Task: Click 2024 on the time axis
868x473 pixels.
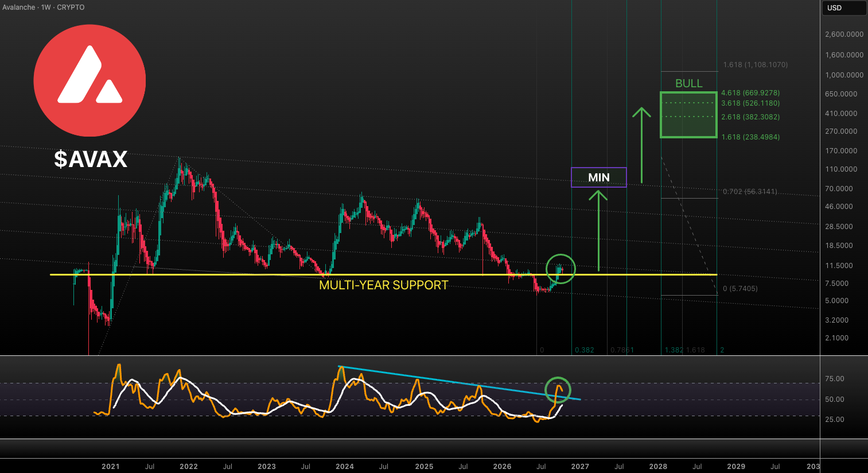Action: pos(345,467)
